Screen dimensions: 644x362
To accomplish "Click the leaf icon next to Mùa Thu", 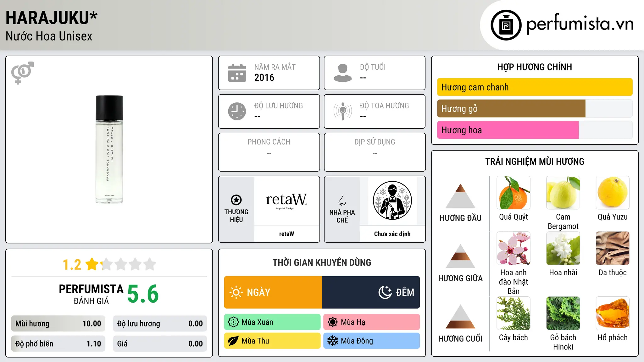I will click(x=233, y=341).
